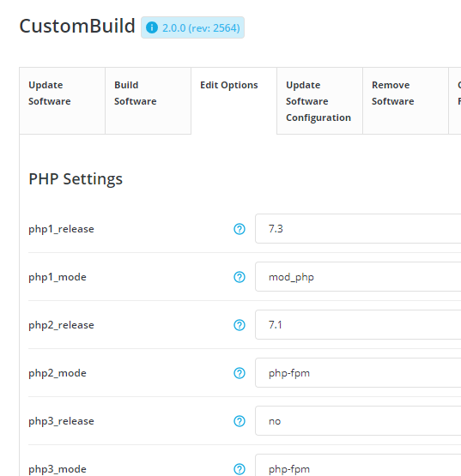The width and height of the screenshot is (461, 476).
Task: Open the php1_release dropdown showing 7.3
Action: [x=358, y=229]
